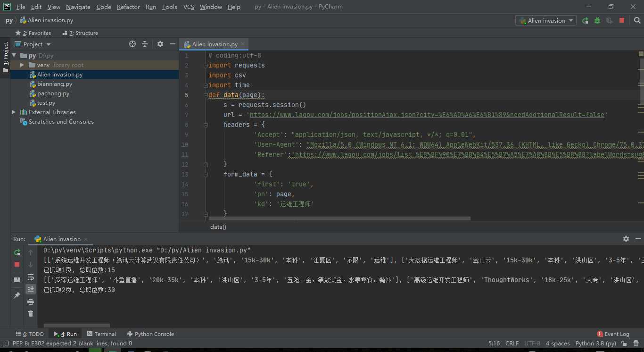Viewport: 644px width, 352px height.
Task: Open pachong.py from the project tree
Action: (x=53, y=93)
